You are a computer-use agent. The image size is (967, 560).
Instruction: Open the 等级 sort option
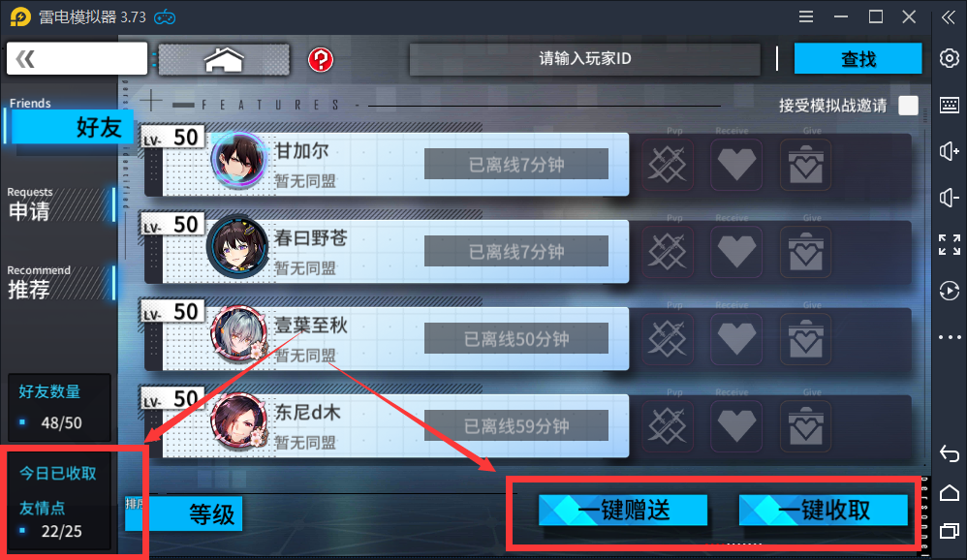(x=184, y=513)
